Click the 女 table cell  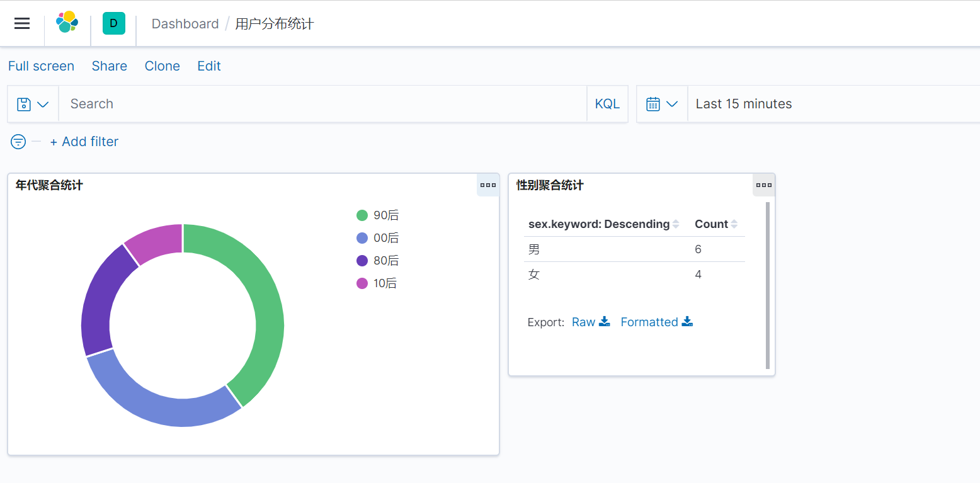click(x=534, y=275)
